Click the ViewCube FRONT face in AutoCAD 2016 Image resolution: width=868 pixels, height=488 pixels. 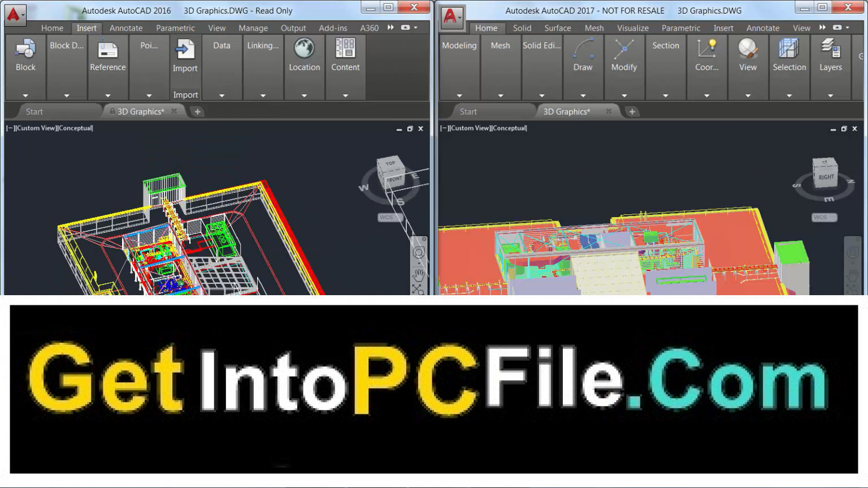(394, 179)
